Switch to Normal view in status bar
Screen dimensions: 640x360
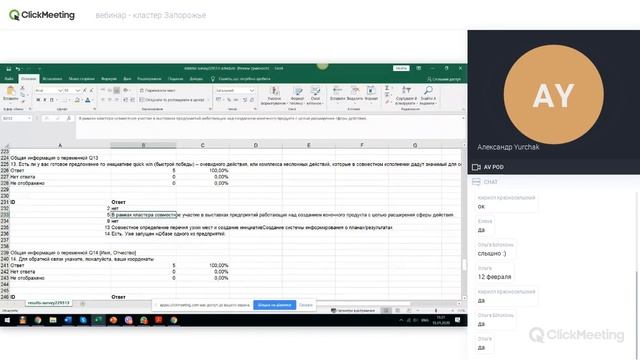386,311
